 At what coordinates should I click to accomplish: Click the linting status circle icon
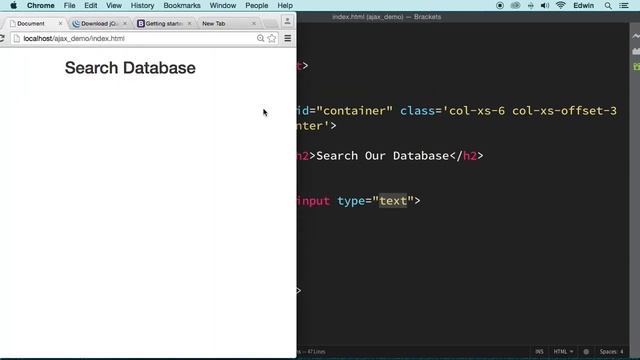tap(586, 351)
